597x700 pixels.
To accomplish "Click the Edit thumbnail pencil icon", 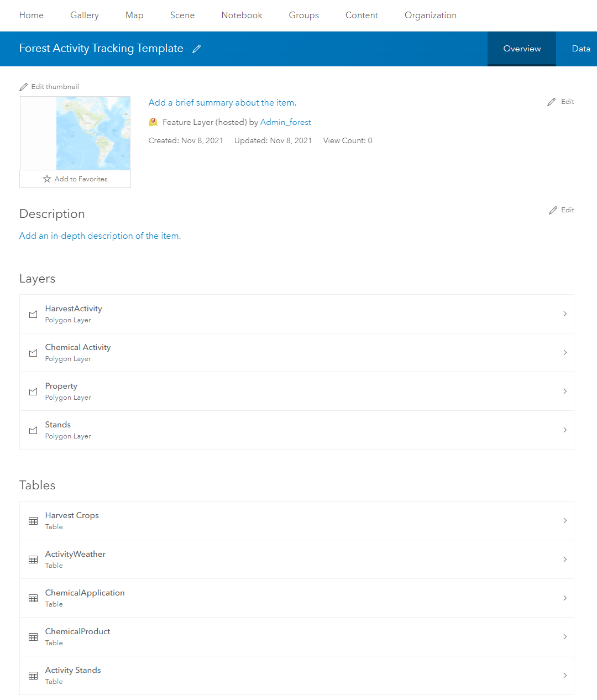I will pos(23,87).
